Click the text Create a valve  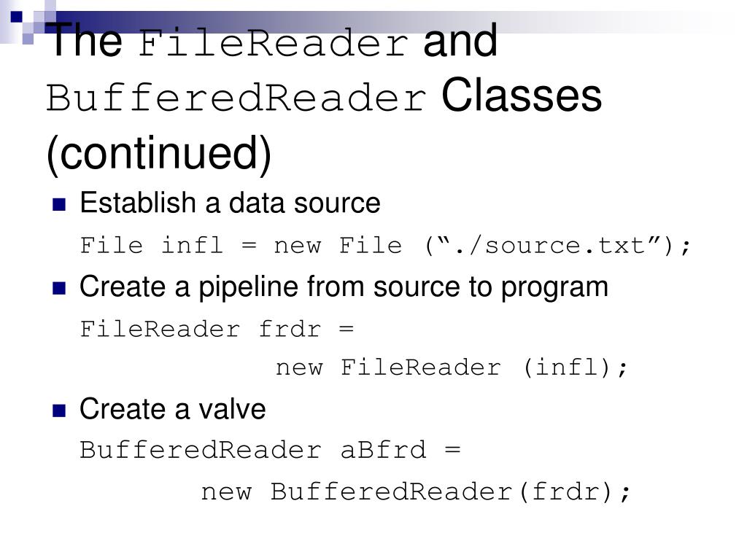[x=172, y=409]
